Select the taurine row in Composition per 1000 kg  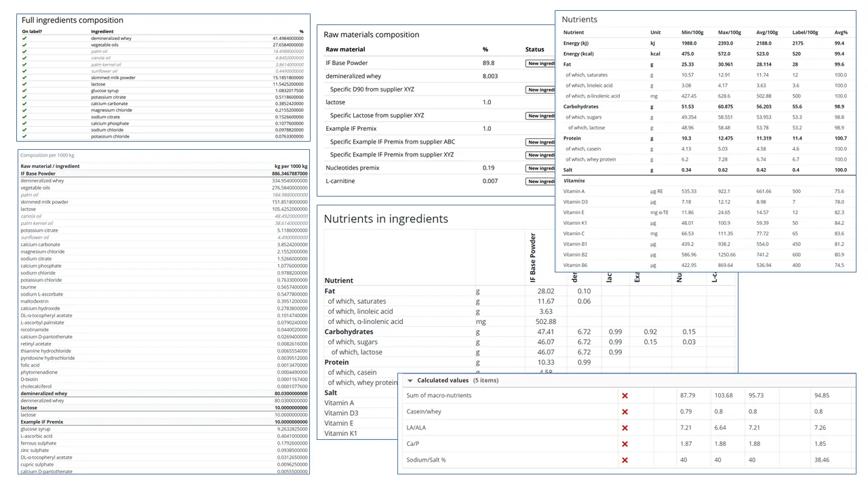click(x=163, y=287)
